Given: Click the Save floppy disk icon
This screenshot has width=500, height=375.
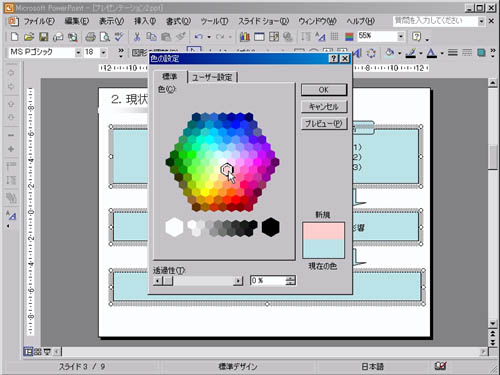Looking at the screenshot, I should pos(44,36).
